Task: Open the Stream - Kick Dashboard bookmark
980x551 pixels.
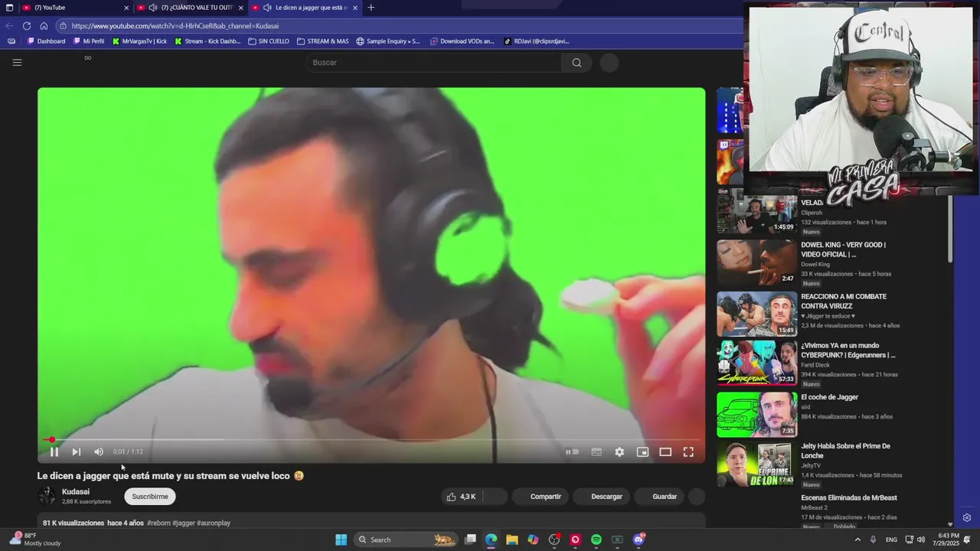Action: [207, 41]
